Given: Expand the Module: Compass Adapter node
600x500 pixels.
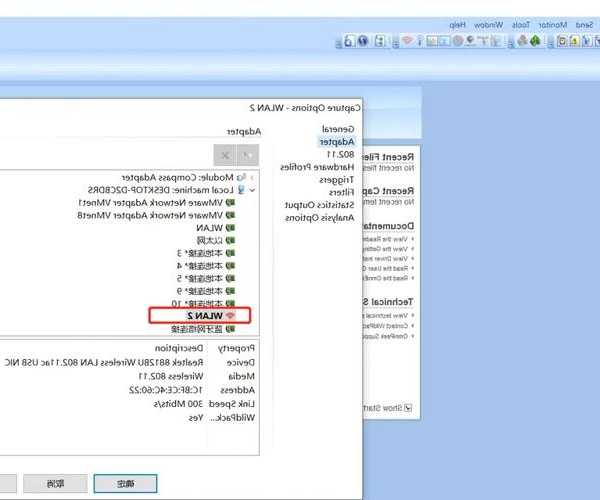Looking at the screenshot, I should click(252, 176).
